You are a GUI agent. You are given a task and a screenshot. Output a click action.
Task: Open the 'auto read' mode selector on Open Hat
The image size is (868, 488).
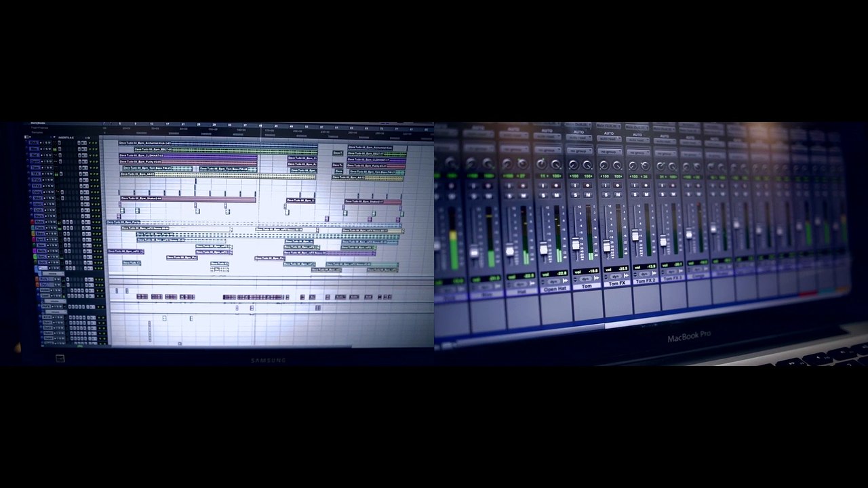pos(547,136)
